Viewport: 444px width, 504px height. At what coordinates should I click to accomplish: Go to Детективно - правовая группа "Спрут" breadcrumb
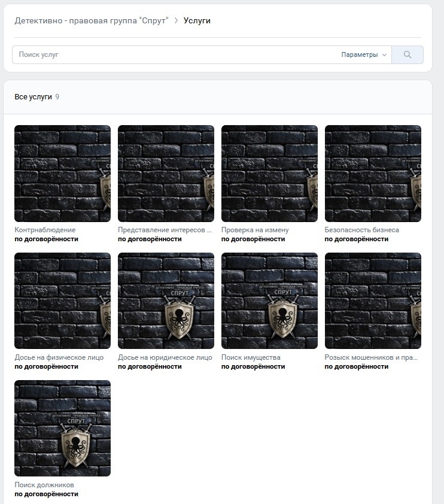[92, 20]
